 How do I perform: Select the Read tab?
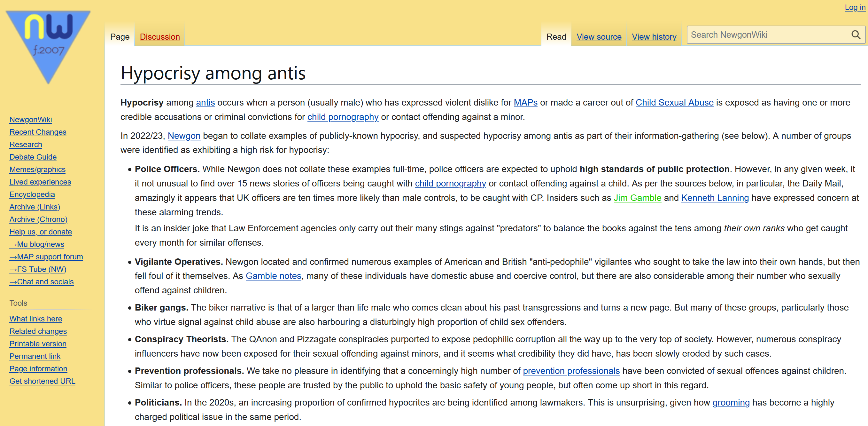(x=556, y=37)
